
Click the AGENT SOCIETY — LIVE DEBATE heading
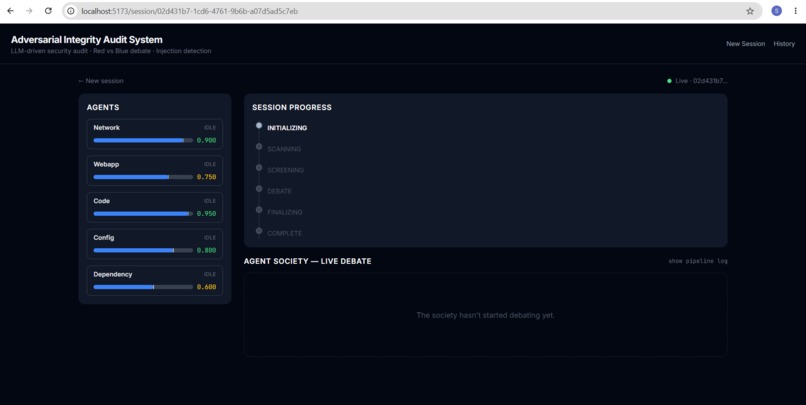click(x=307, y=261)
